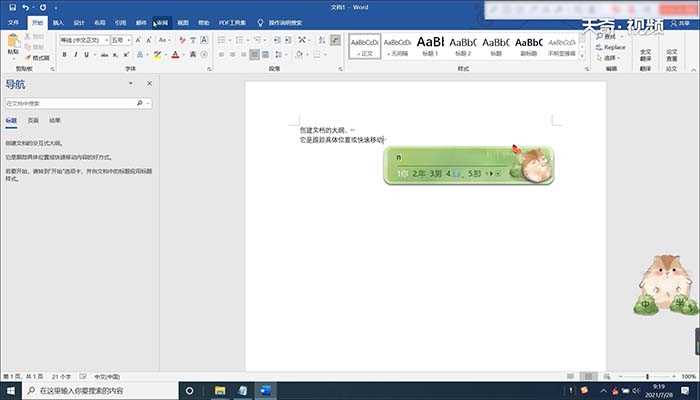Click the Windows taskbar search box
This screenshot has height=400, width=700.
pos(95,390)
